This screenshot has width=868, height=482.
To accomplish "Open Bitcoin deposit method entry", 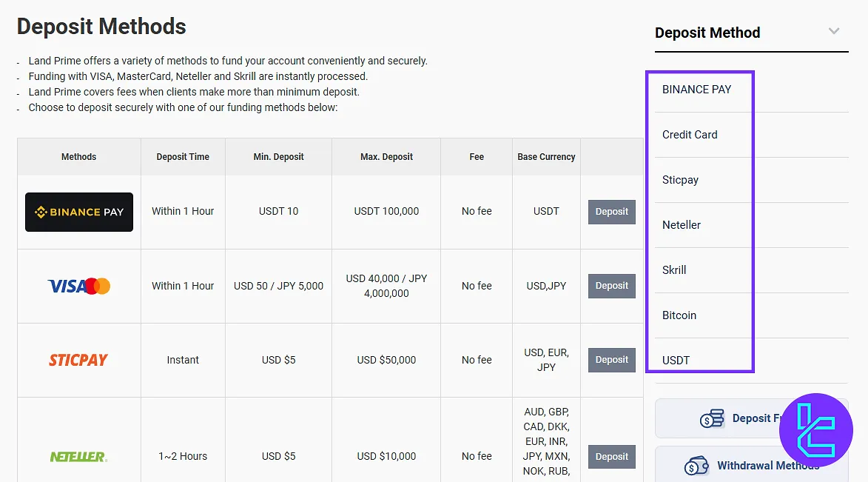I will (679, 315).
